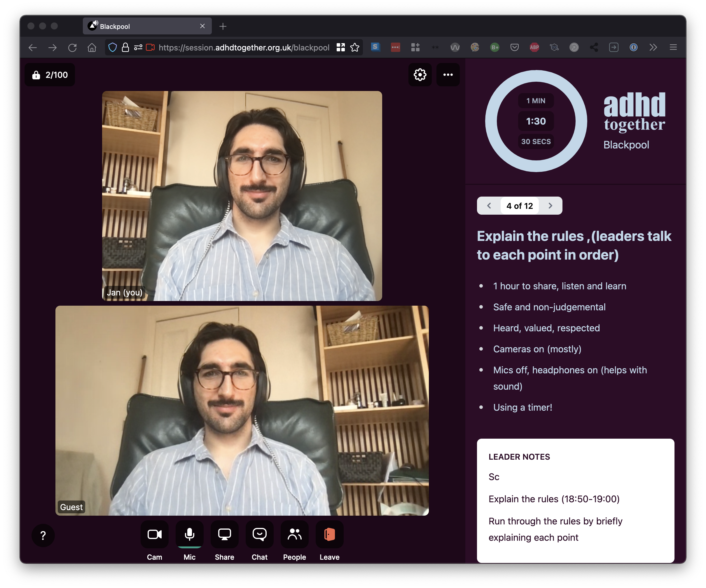Click the circular timer progress ring

pyautogui.click(x=491, y=121)
